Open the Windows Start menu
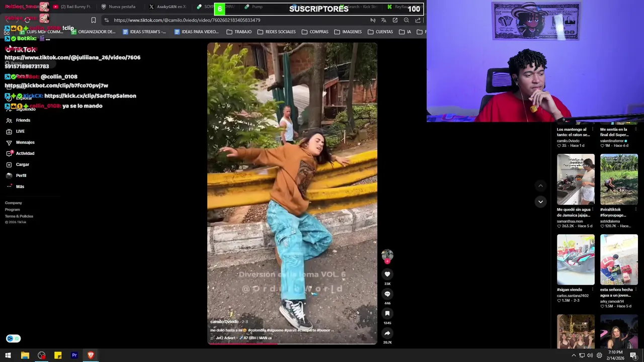Image resolution: width=644 pixels, height=362 pixels. (x=8, y=355)
